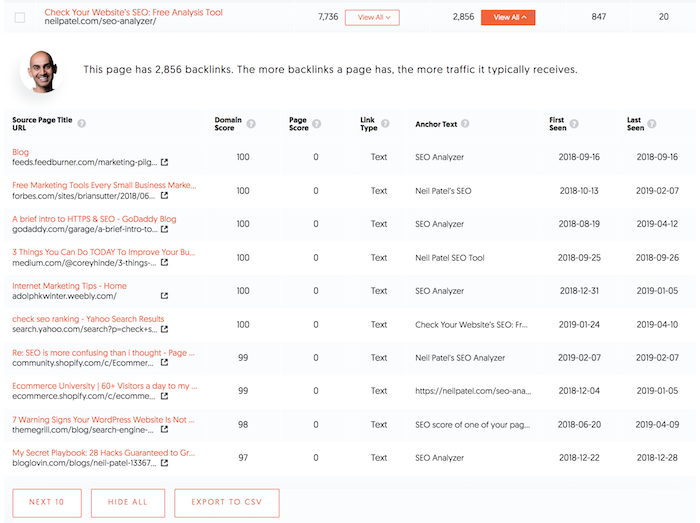Open the Check Your Website's SEO title link

pos(133,12)
